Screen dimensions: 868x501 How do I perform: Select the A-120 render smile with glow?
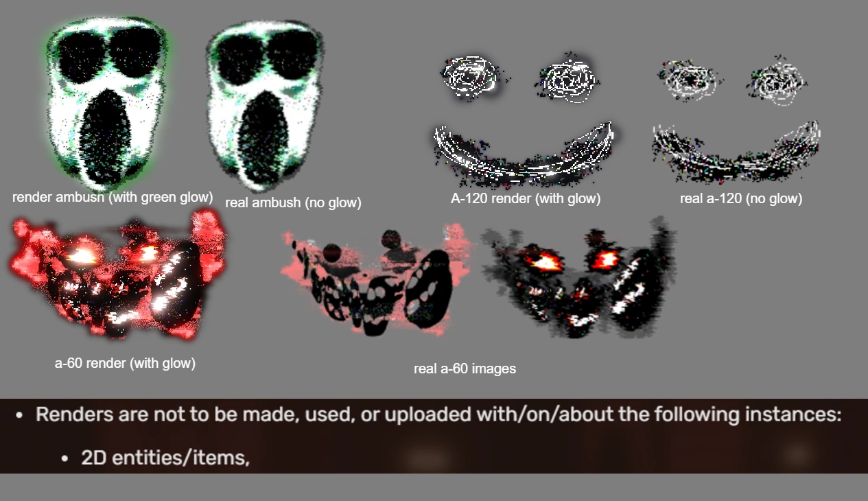524,154
